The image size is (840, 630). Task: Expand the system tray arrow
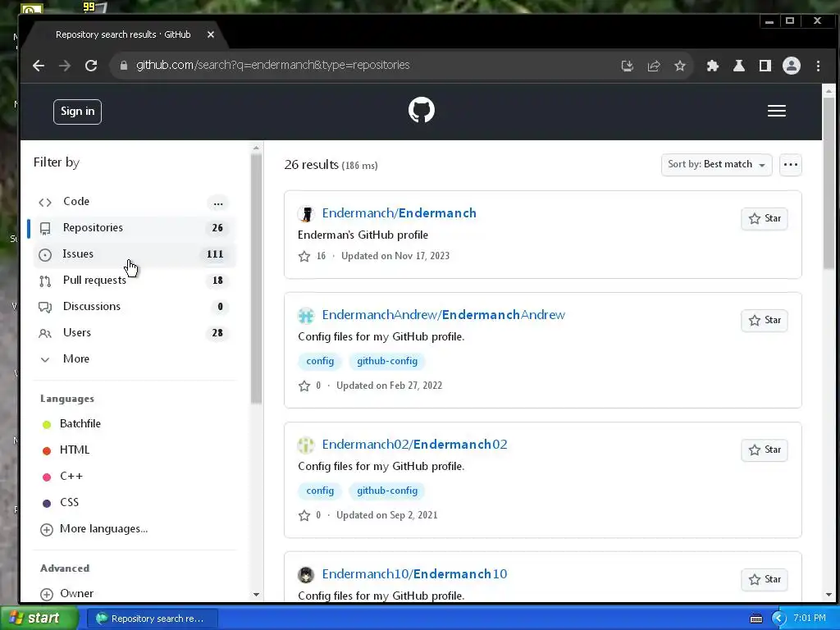click(x=778, y=619)
